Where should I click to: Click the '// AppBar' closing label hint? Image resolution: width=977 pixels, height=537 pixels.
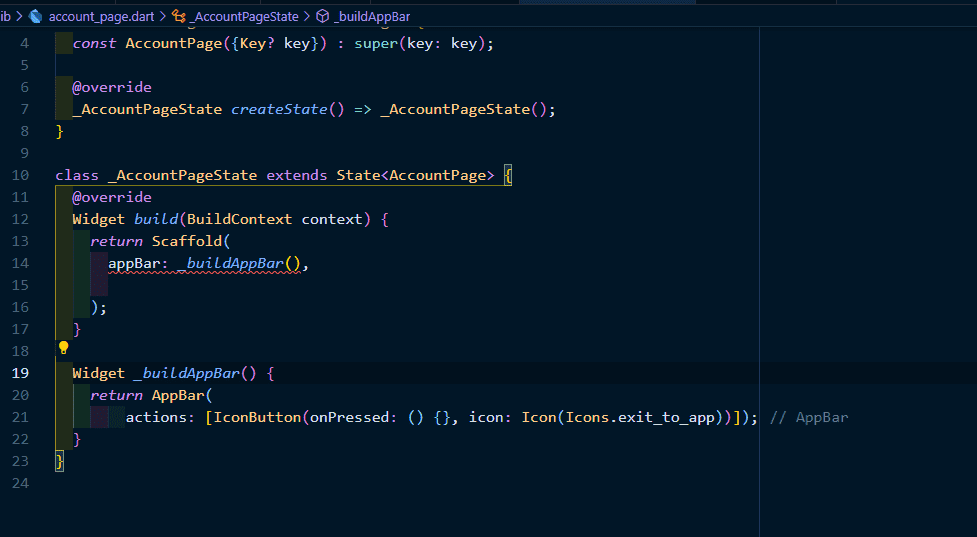click(809, 417)
